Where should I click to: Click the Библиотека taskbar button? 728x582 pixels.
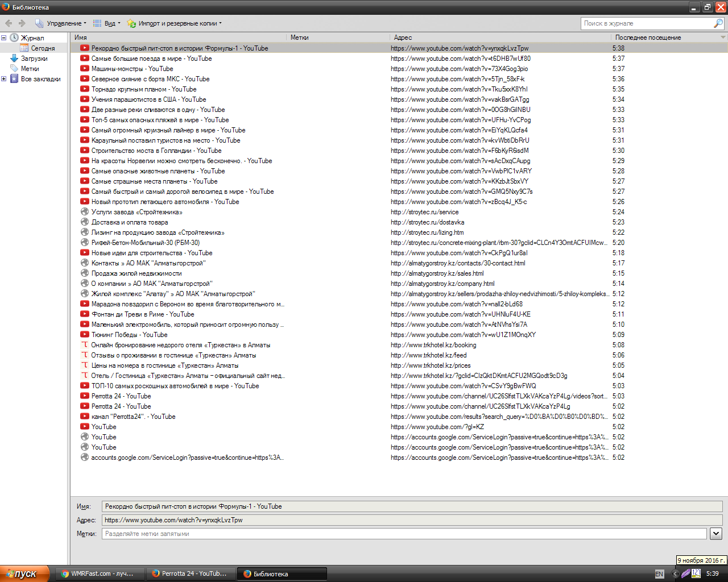pos(282,574)
